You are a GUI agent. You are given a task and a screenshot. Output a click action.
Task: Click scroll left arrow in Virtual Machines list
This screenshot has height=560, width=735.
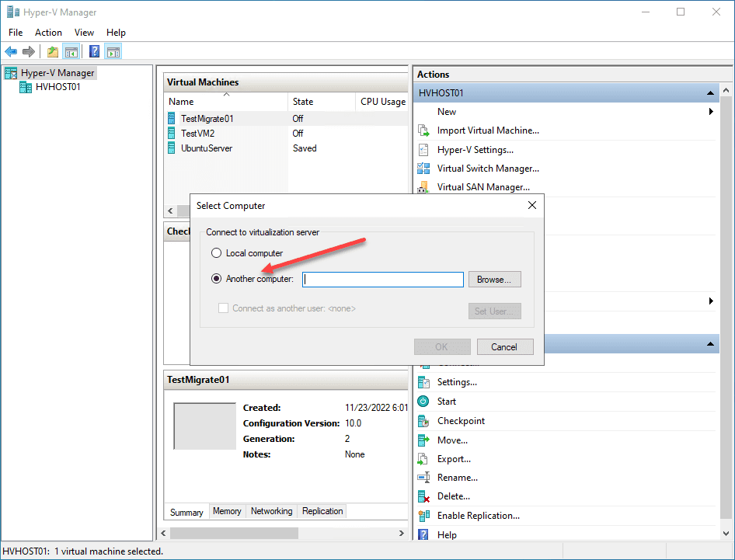click(x=170, y=211)
